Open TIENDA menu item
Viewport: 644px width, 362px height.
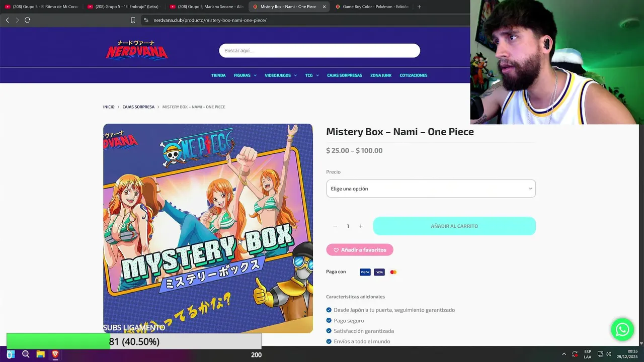[x=218, y=75]
